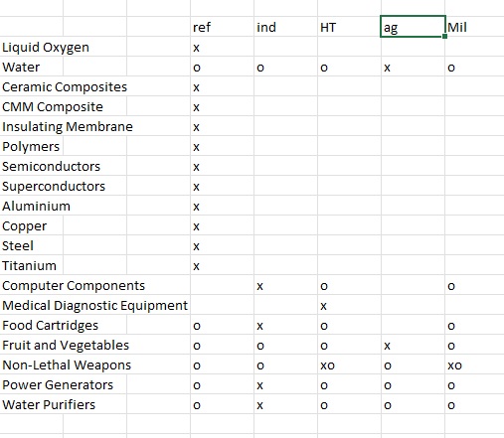
Task: Click the x in Water's ag column
Action: [x=387, y=68]
